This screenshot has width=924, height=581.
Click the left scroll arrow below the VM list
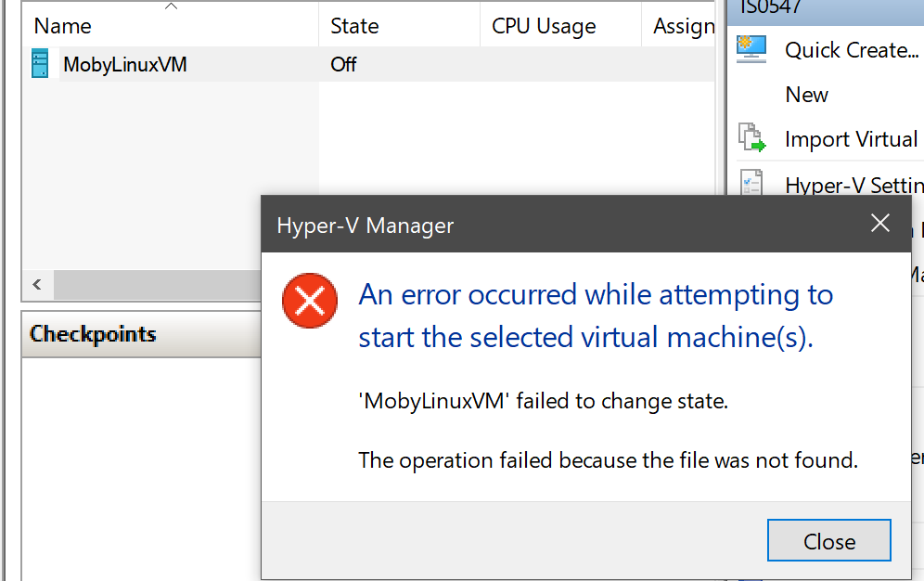[36, 285]
